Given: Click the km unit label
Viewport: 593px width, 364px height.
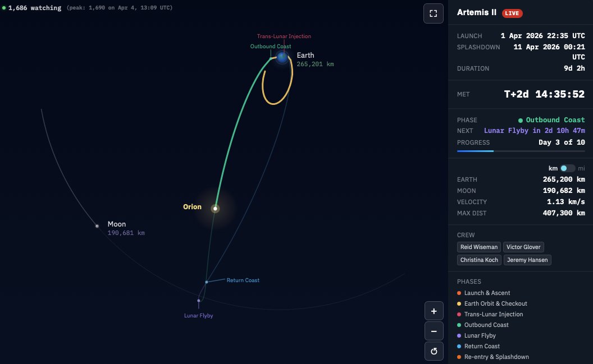Looking at the screenshot, I should (x=553, y=168).
